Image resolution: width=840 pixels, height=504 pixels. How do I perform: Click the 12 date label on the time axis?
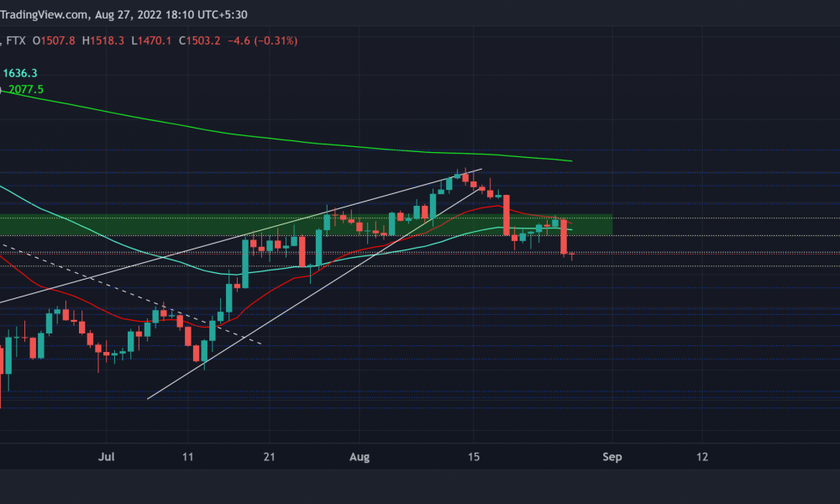coord(701,457)
